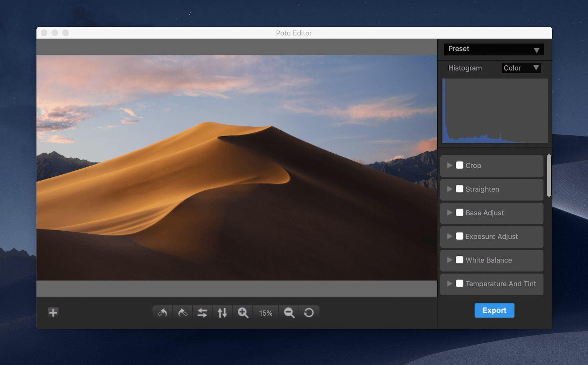Viewport: 588px width, 365px height.
Task: Click the Exposure Adjust label text
Action: 492,237
